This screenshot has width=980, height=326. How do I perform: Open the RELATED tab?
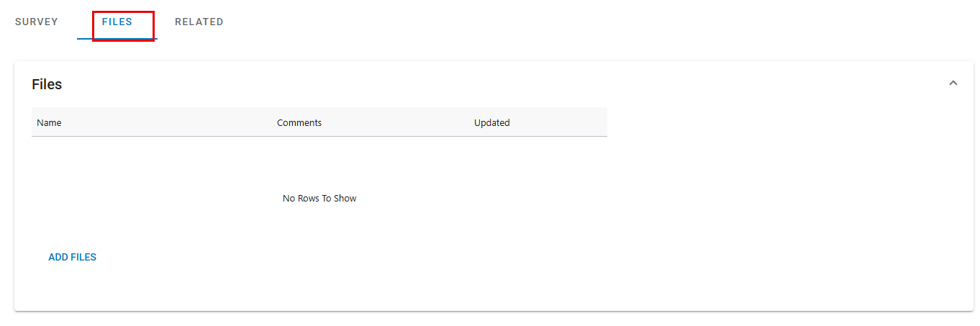tap(199, 22)
